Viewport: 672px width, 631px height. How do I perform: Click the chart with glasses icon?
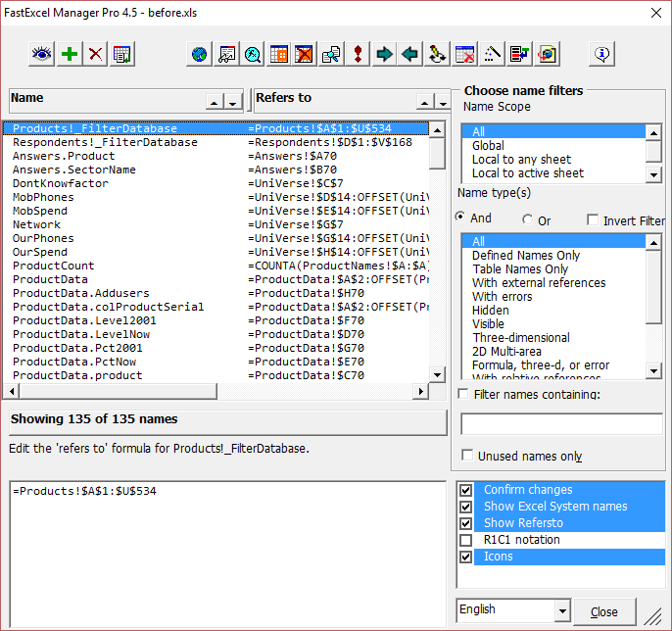[226, 54]
